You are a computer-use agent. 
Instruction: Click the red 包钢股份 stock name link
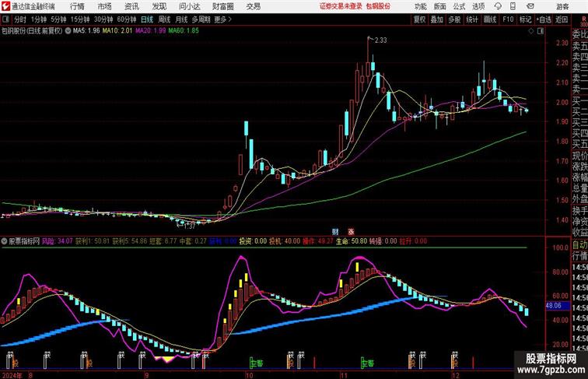click(x=378, y=6)
